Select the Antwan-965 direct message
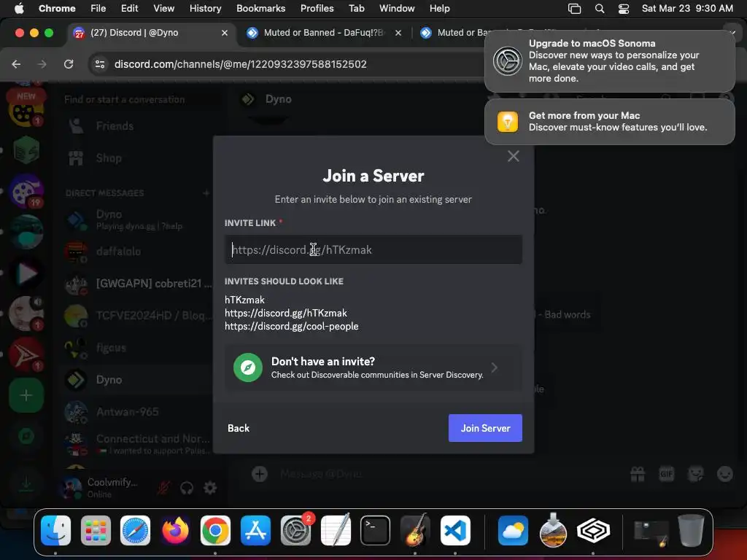 138,412
